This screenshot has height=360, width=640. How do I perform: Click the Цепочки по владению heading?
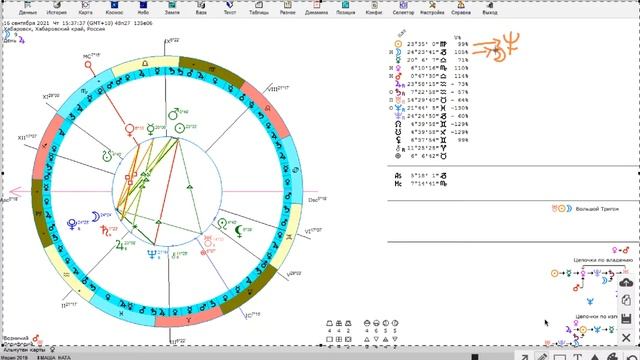[603, 260]
